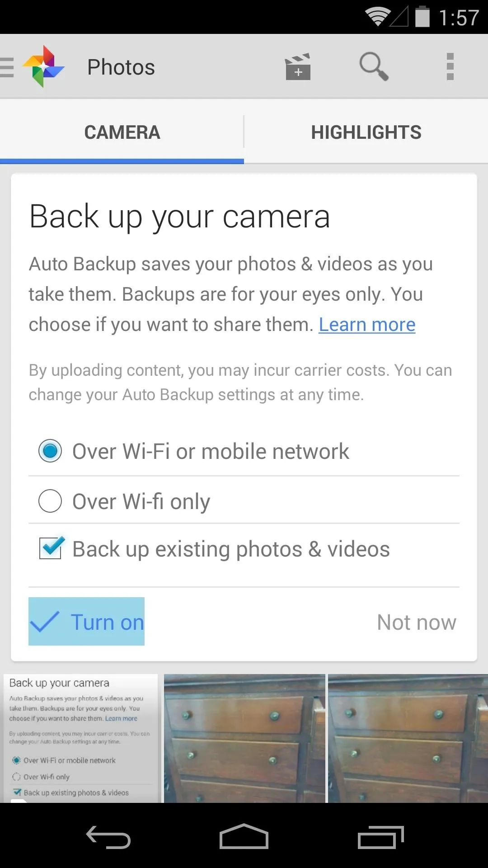Open the middle wooden dresser photo
The height and width of the screenshot is (868, 488).
tap(244, 739)
